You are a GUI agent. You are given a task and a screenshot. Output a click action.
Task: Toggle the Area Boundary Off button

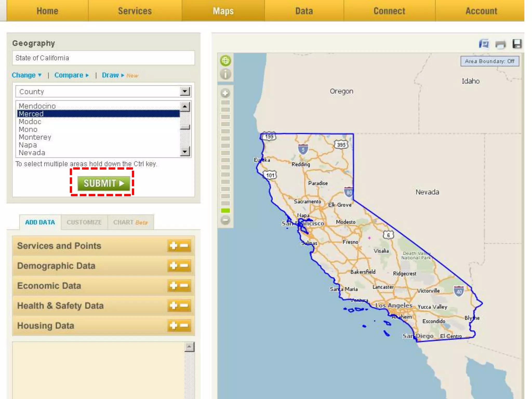tap(489, 61)
